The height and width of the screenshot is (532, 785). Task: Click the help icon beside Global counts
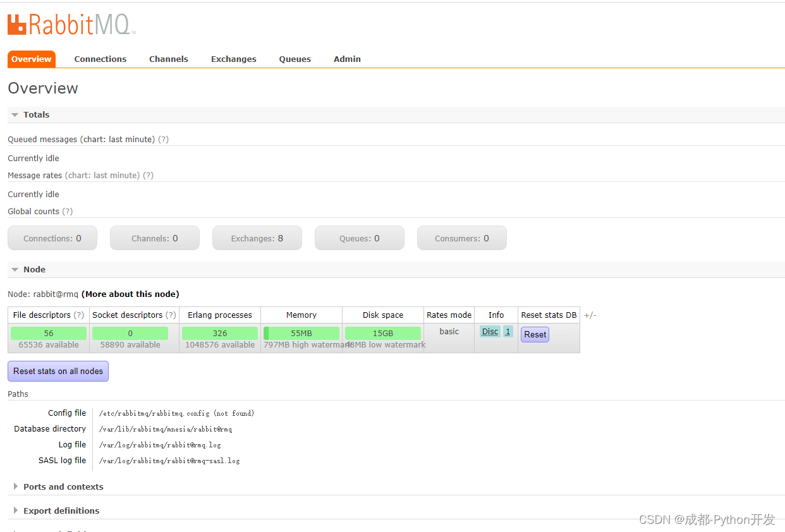coord(67,211)
